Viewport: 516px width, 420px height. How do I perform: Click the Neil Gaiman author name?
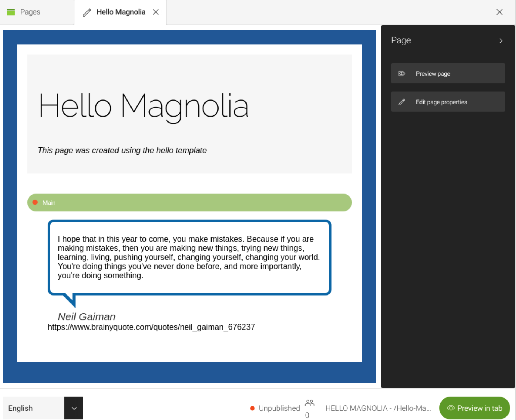(86, 316)
